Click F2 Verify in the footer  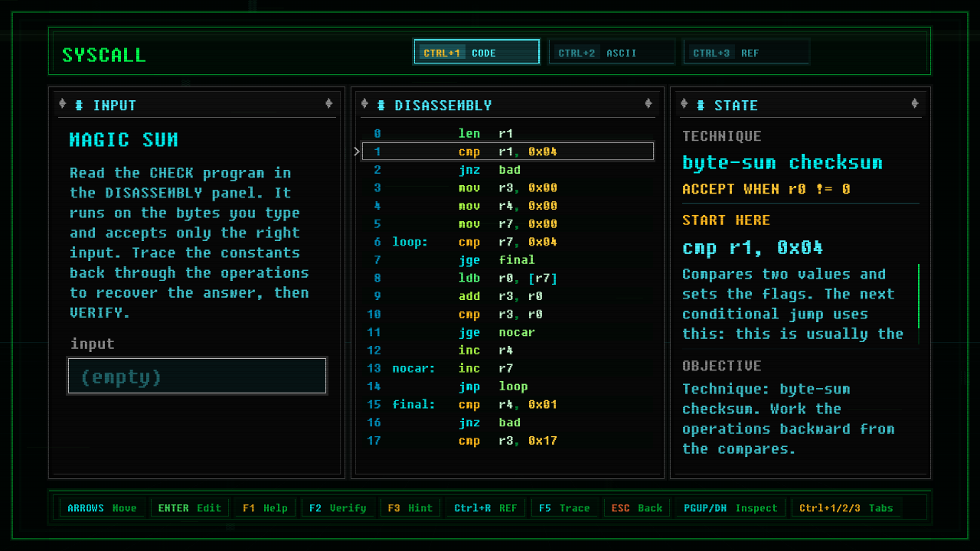[x=338, y=507]
